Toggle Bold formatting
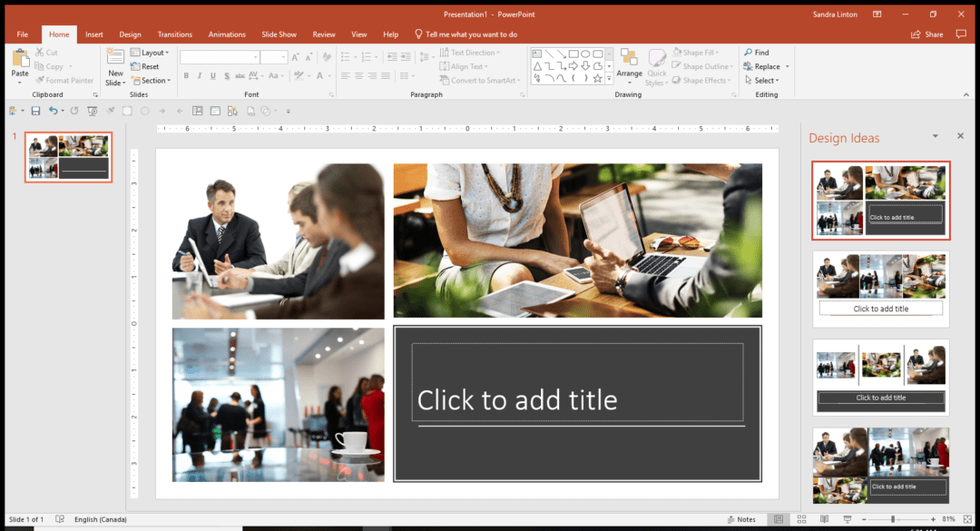The width and height of the screenshot is (980, 531). [185, 75]
